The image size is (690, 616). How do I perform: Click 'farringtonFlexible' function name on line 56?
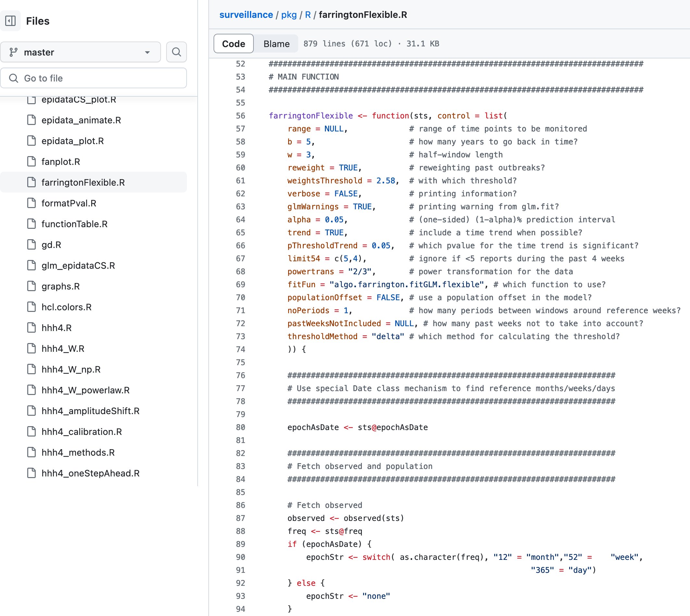click(x=311, y=116)
